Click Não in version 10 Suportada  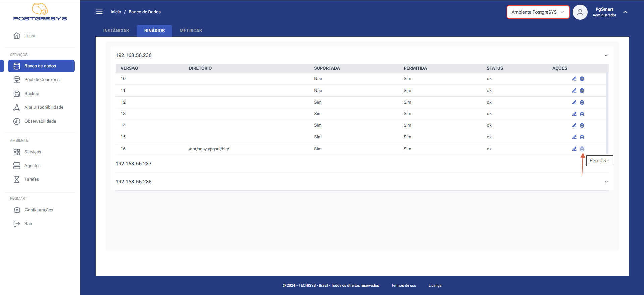pyautogui.click(x=318, y=79)
